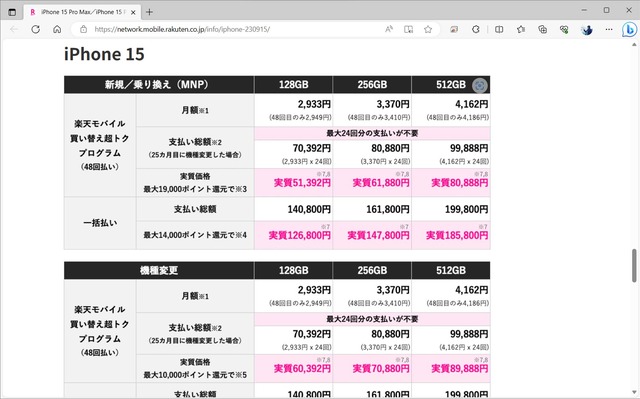640x399 pixels.
Task: Click 実質185,800円 price
Action: [457, 235]
